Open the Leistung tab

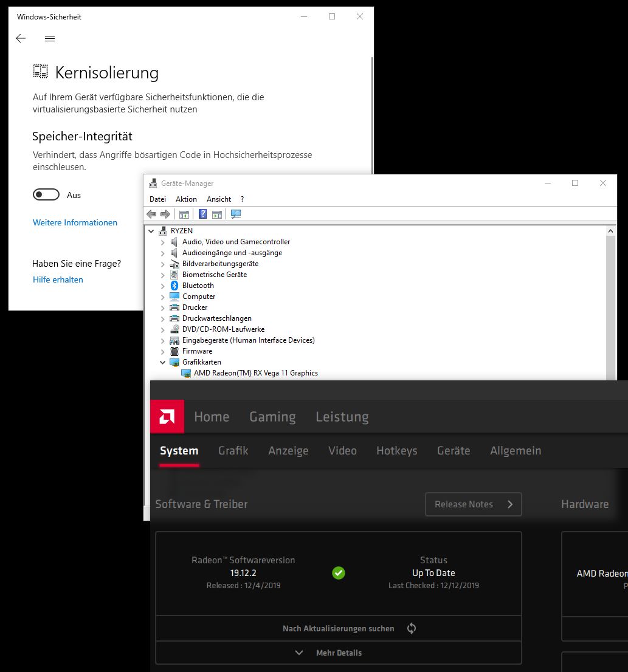point(342,417)
